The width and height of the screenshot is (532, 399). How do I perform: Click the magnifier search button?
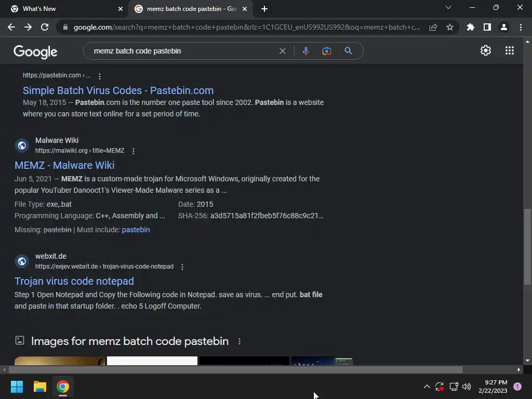click(348, 51)
